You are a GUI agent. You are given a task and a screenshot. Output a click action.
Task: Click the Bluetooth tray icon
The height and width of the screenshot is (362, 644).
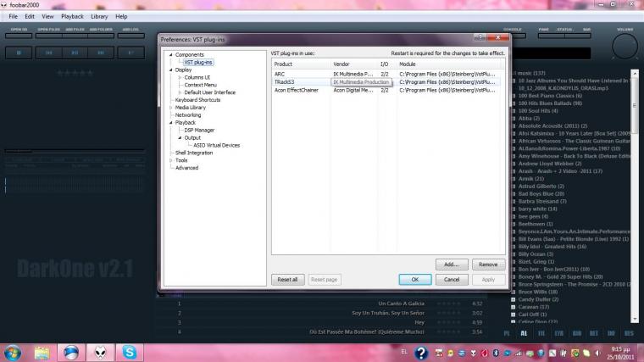tap(496, 353)
